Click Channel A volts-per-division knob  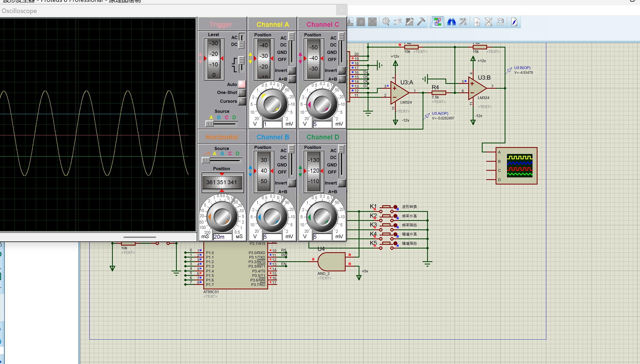[x=272, y=105]
